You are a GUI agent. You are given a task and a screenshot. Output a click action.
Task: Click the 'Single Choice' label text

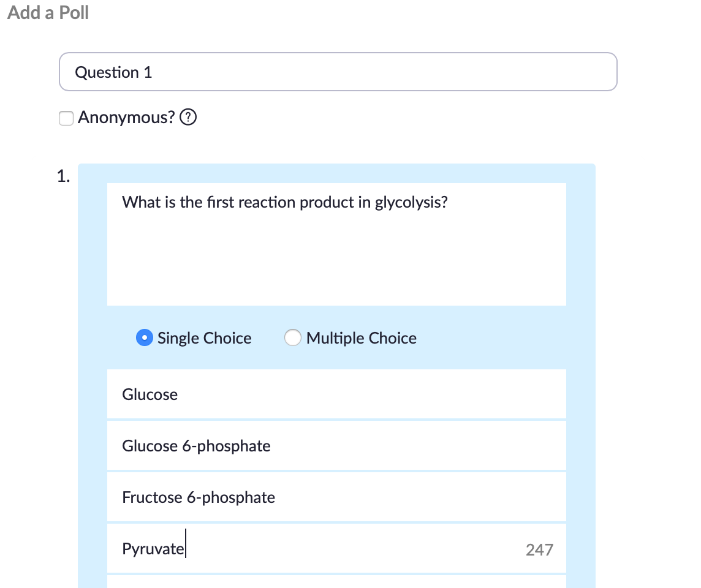(204, 338)
